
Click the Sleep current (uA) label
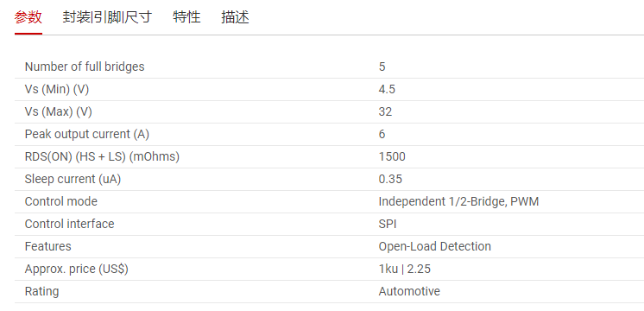tap(73, 179)
